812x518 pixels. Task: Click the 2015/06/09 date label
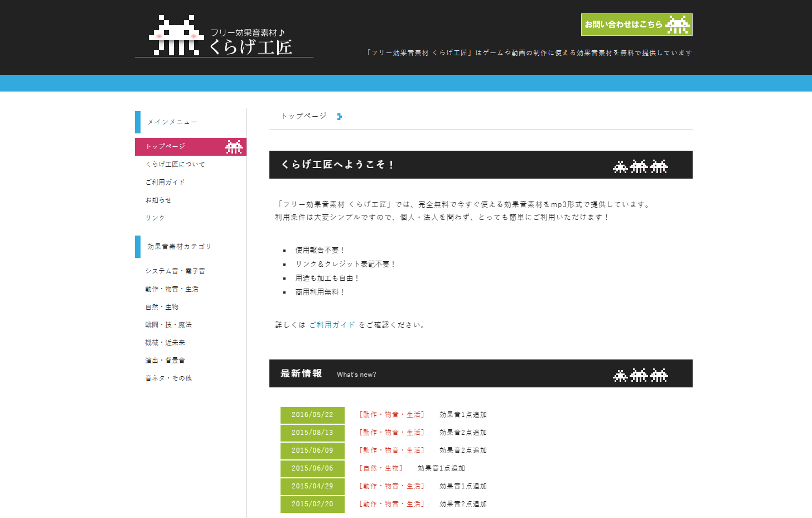pyautogui.click(x=312, y=450)
